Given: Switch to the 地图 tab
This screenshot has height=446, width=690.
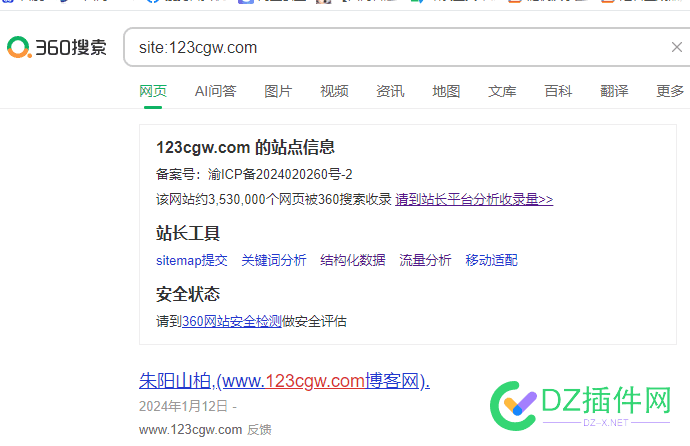Looking at the screenshot, I should click(446, 91).
